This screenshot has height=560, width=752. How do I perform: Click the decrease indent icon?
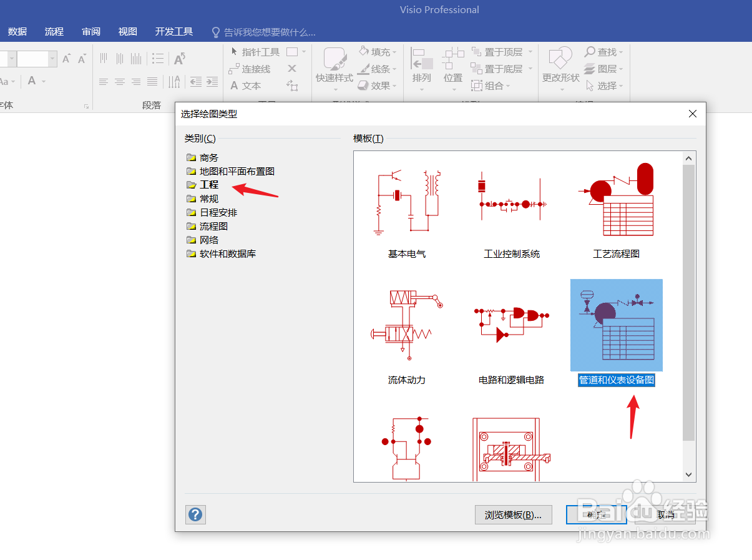(x=196, y=82)
